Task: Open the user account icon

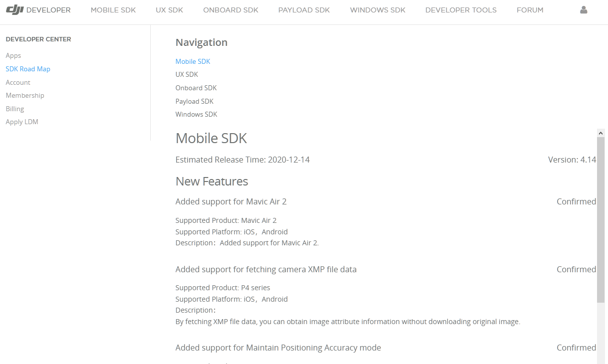Action: tap(584, 10)
